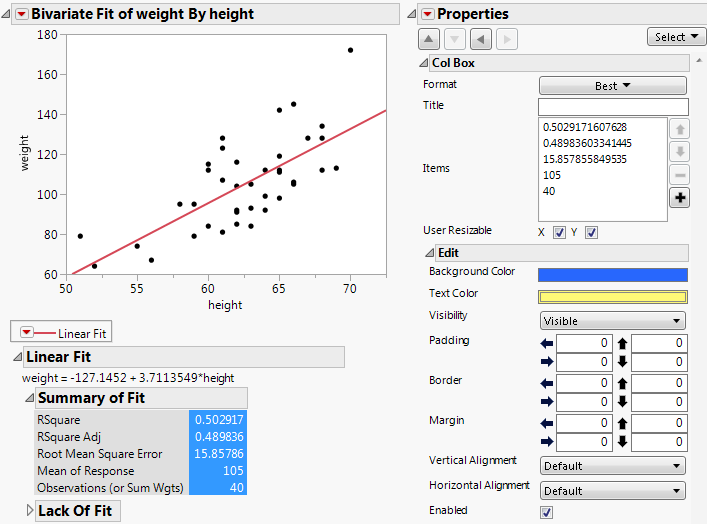The image size is (707, 524).
Task: Click the Title text field
Action: (x=612, y=106)
